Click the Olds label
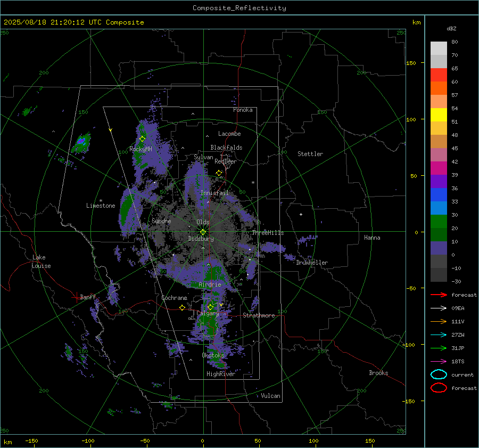Viewport: 479px width, 448px height. (x=203, y=222)
